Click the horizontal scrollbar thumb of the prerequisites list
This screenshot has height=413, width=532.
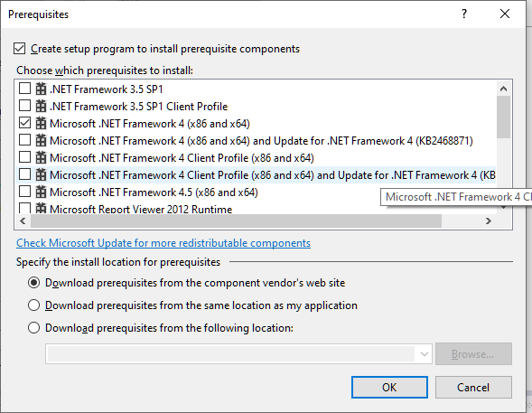[x=236, y=221]
